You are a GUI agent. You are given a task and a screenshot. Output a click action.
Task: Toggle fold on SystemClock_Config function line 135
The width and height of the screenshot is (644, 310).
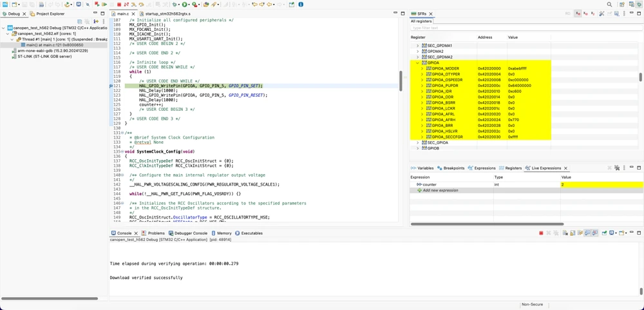tap(122, 151)
